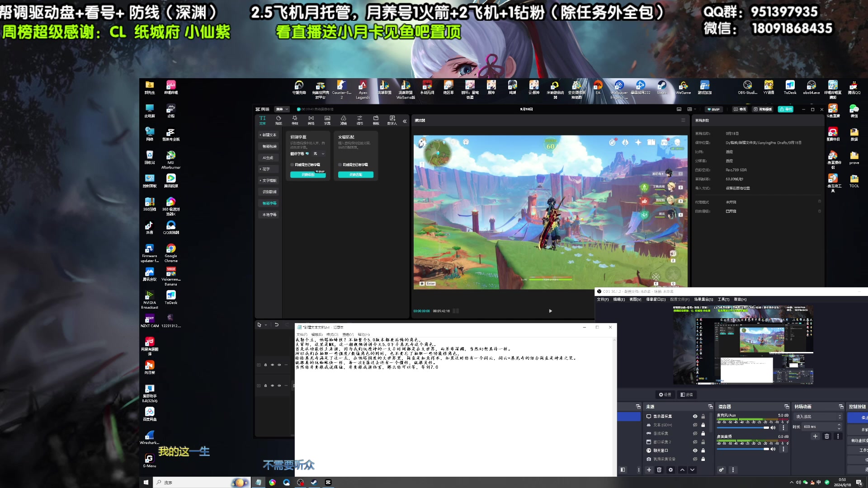Viewport: 868px width, 488px height.
Task: Play the JianYing preview player
Action: 550,311
